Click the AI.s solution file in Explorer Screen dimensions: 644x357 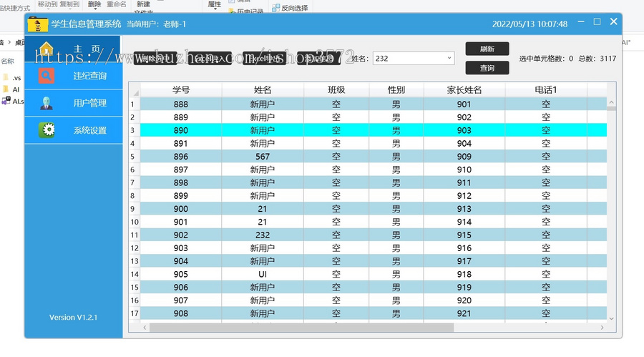[12, 101]
